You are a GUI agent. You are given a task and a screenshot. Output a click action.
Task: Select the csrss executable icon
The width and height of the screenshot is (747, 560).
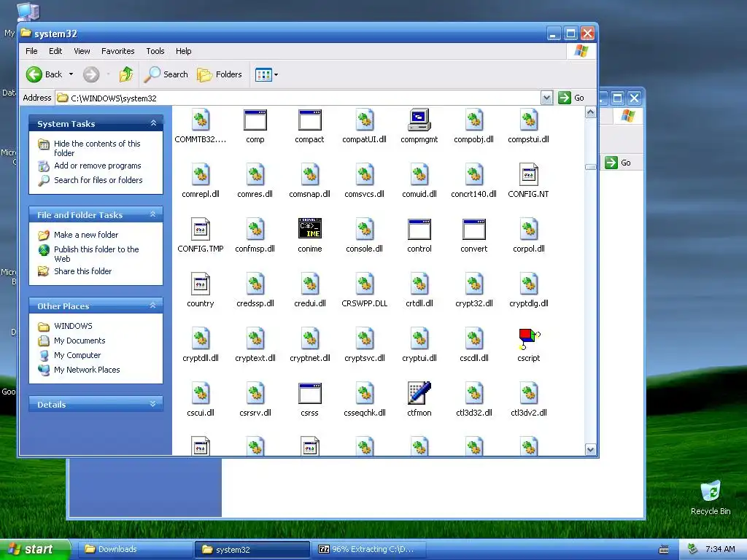click(309, 393)
